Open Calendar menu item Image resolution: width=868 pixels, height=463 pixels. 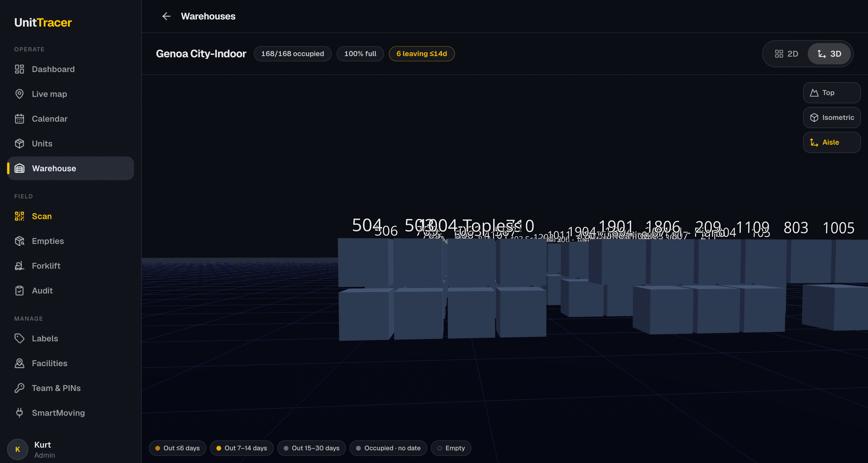click(x=71, y=119)
